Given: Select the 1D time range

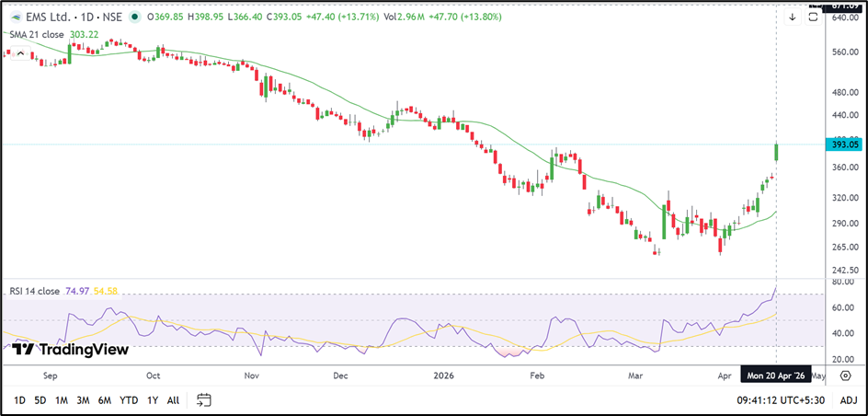Looking at the screenshot, I should (19, 400).
